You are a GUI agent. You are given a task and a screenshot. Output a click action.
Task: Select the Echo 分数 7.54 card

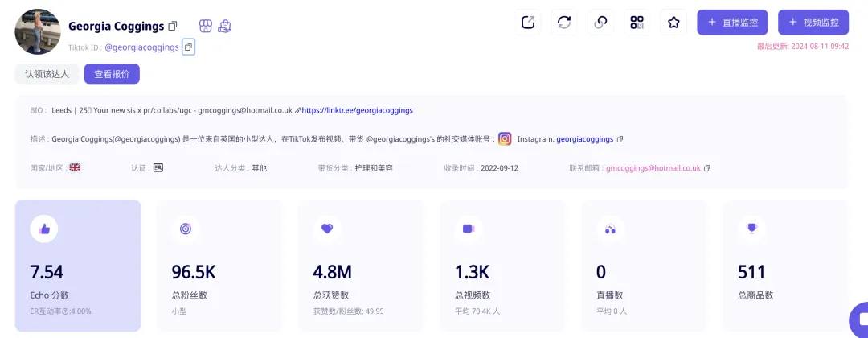pyautogui.click(x=78, y=266)
